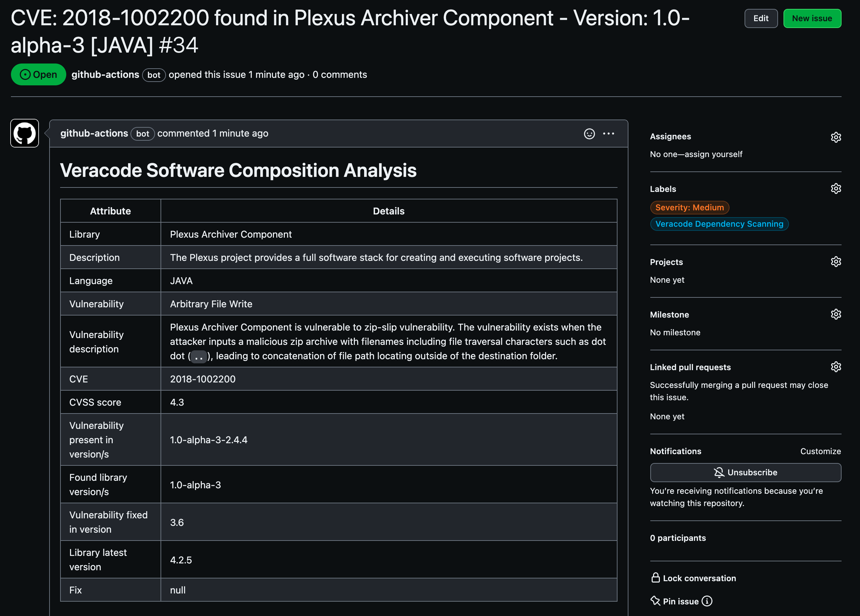This screenshot has height=616, width=860.
Task: Open the comment's three-dot options menu
Action: tap(609, 134)
